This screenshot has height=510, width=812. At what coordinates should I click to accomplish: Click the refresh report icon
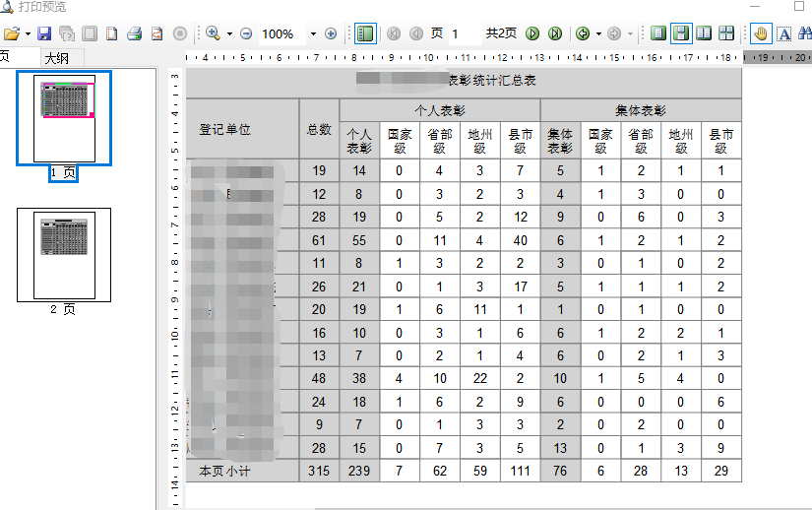156,34
